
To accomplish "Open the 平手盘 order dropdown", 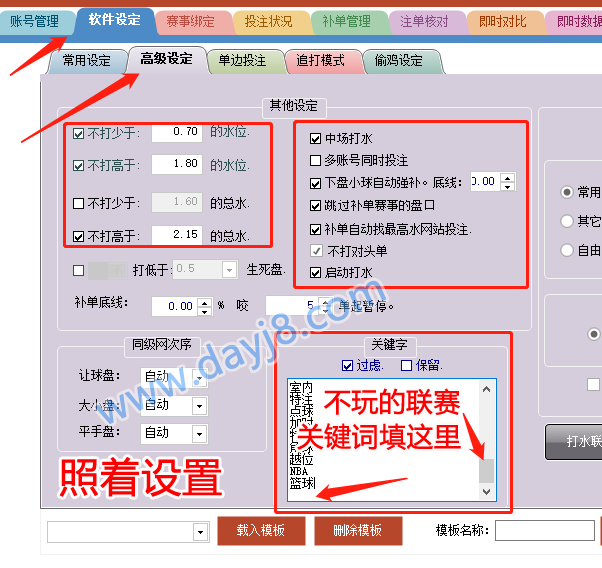I will point(199,434).
